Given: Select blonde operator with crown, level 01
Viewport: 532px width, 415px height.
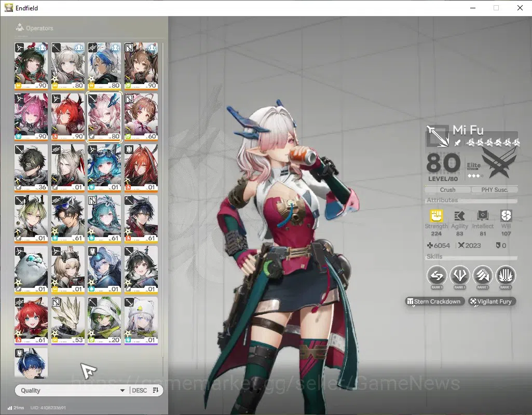Looking at the screenshot, I should (68, 270).
